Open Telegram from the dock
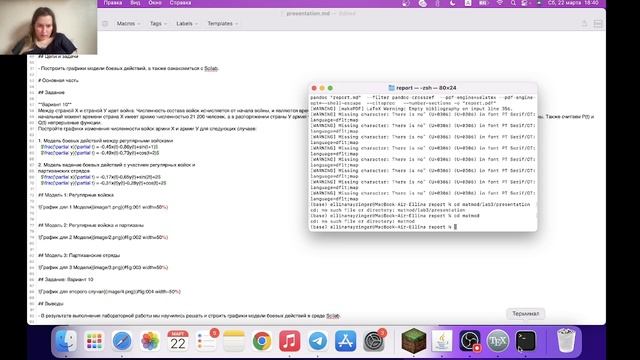The width and height of the screenshot is (640, 360). 318,341
